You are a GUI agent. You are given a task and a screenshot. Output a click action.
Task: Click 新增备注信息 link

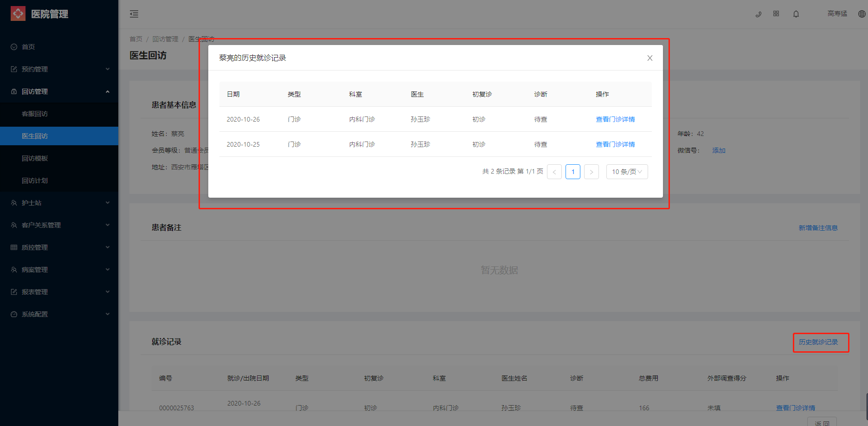click(818, 228)
